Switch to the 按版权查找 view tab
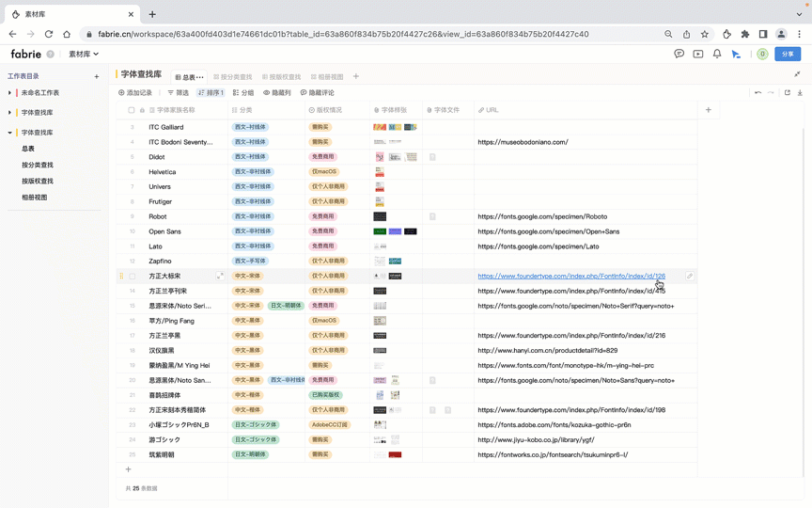The width and height of the screenshot is (812, 508). tap(281, 77)
